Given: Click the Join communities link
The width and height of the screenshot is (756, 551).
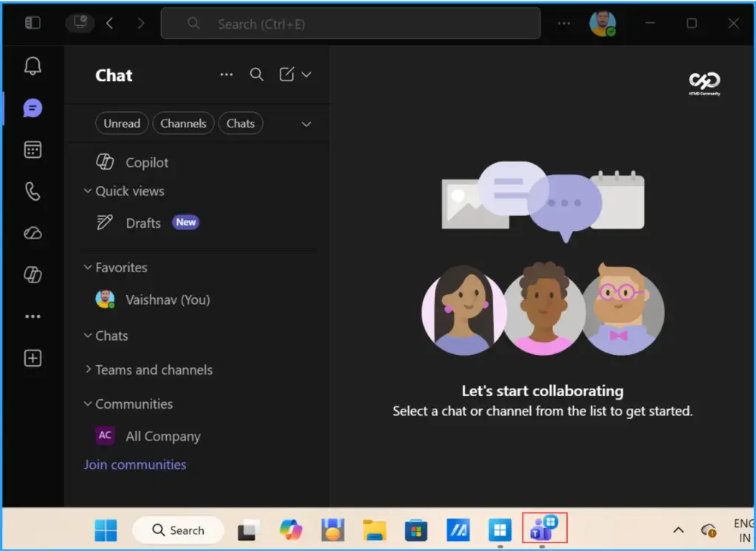Looking at the screenshot, I should tap(135, 465).
